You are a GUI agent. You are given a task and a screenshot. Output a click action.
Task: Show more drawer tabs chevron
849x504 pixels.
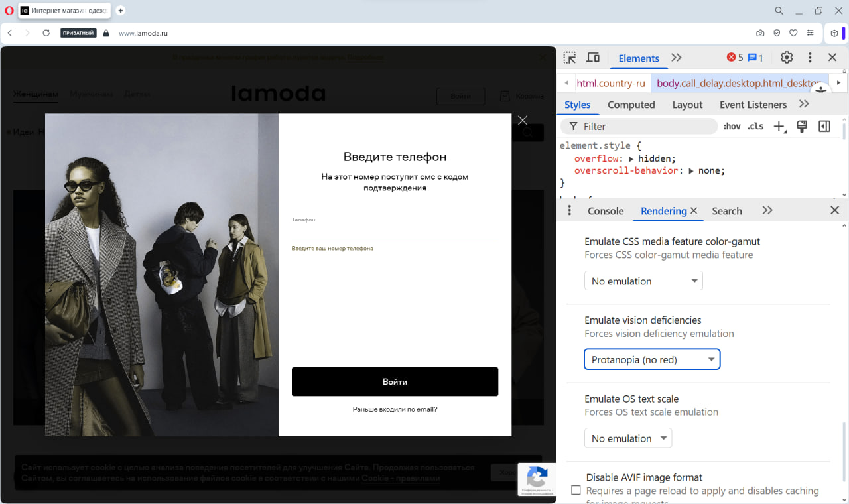click(x=767, y=210)
